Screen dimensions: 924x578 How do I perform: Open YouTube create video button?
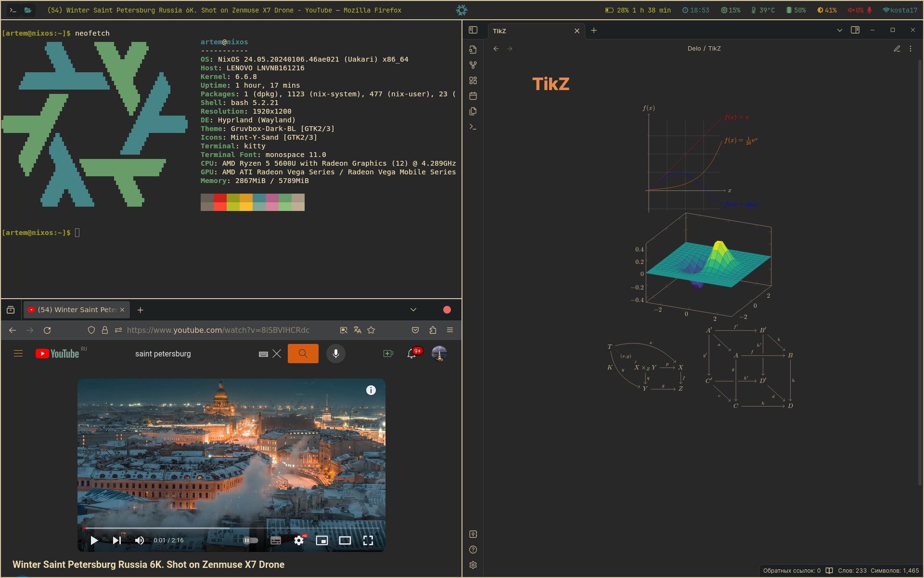coord(388,354)
